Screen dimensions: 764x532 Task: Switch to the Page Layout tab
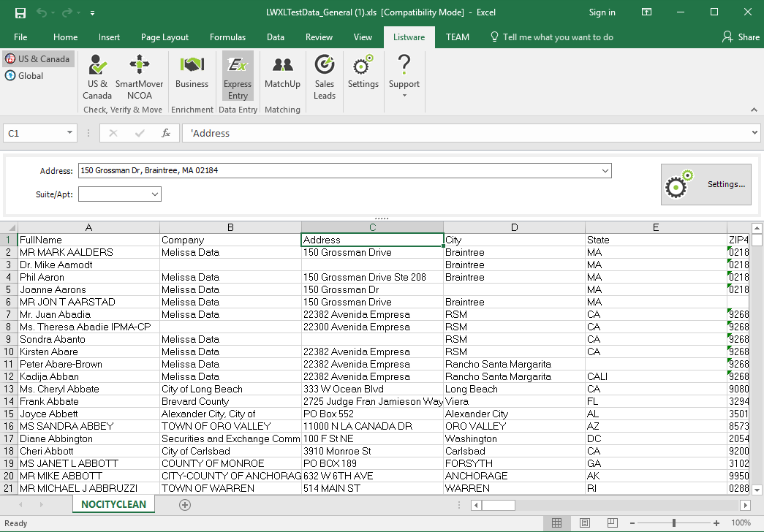[164, 37]
